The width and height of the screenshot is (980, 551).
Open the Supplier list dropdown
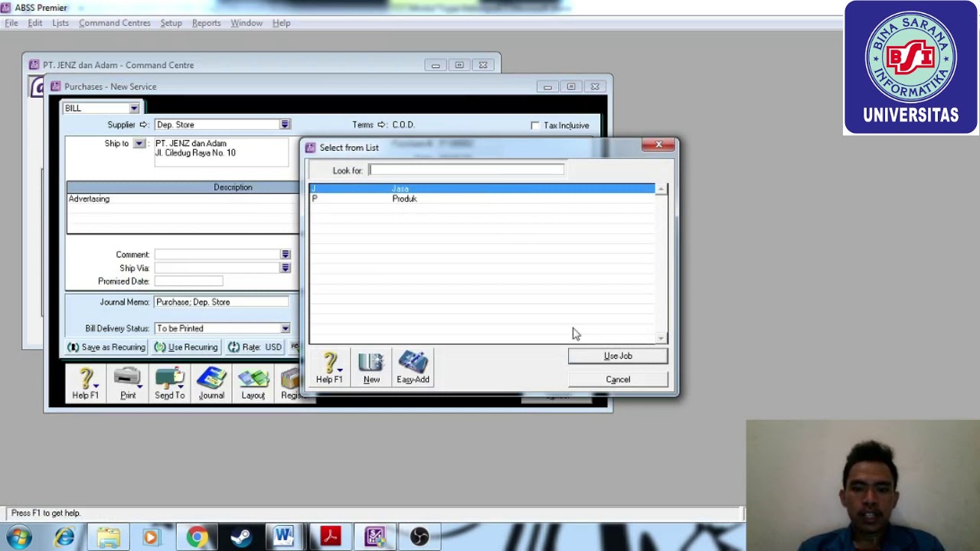click(x=285, y=125)
